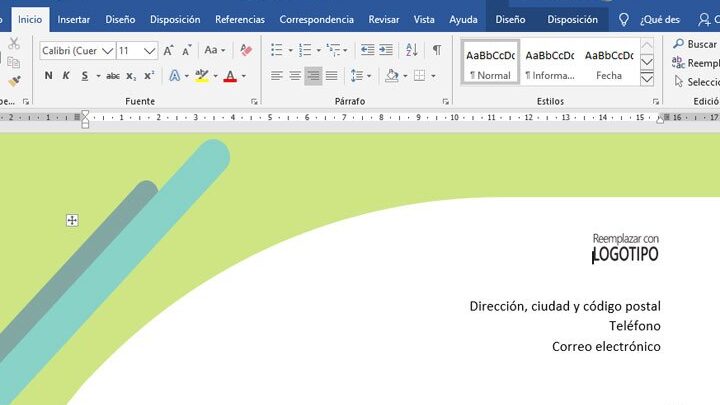Open the Correspondencia tab
Image resolution: width=720 pixels, height=405 pixels.
(x=316, y=19)
